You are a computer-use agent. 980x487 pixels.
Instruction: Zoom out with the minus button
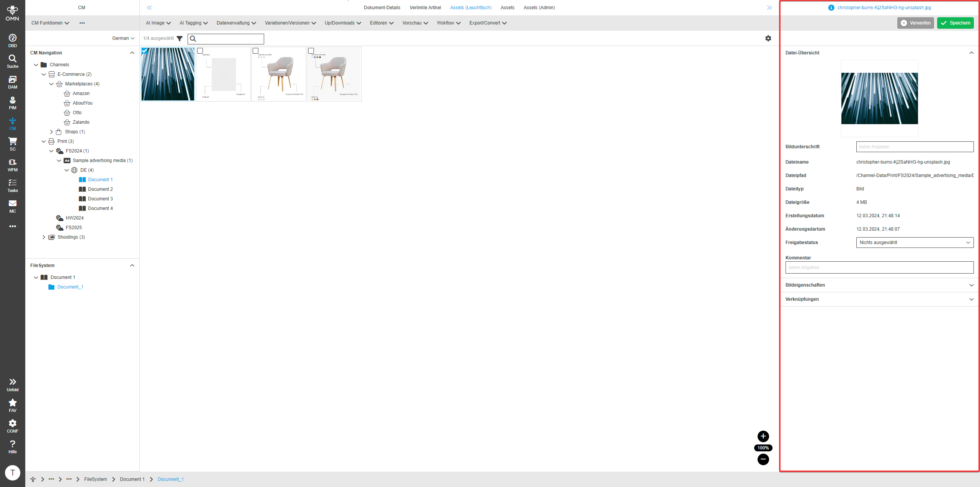coord(763,459)
